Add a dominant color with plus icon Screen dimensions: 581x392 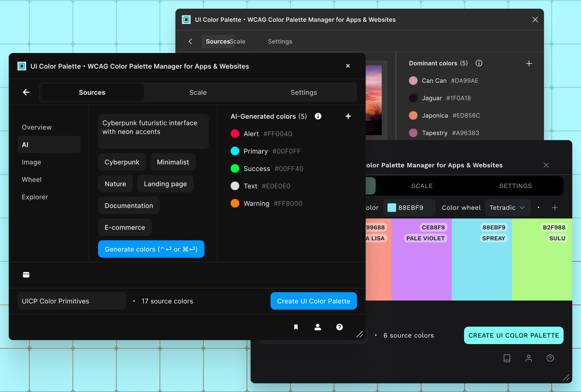tap(529, 64)
